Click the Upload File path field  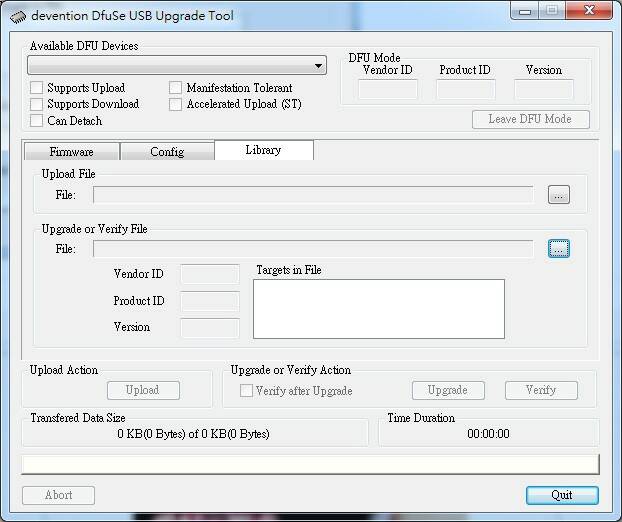tap(313, 195)
